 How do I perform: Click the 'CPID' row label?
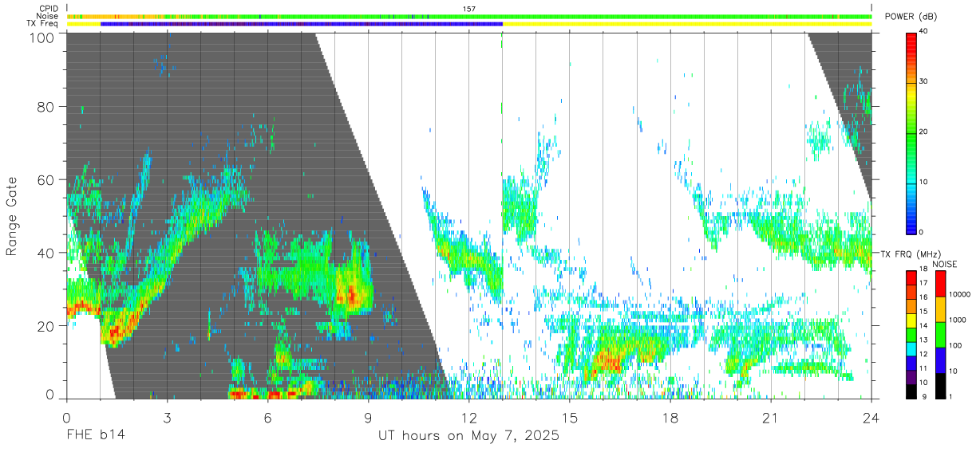coord(48,8)
